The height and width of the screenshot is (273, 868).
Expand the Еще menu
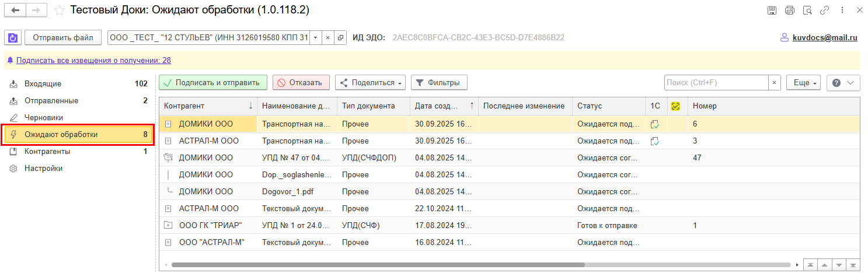803,83
